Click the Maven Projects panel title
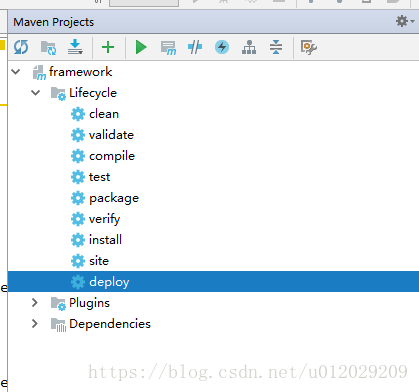This screenshot has height=392, width=419. coord(54,22)
